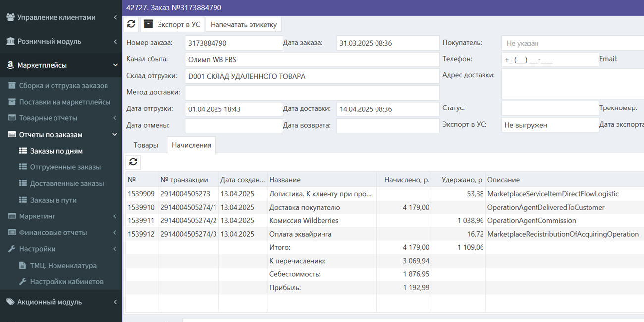Image resolution: width=644 pixels, height=322 pixels.
Task: Click the Канал сбыта field Олимп WB FBS
Action: [x=312, y=59]
